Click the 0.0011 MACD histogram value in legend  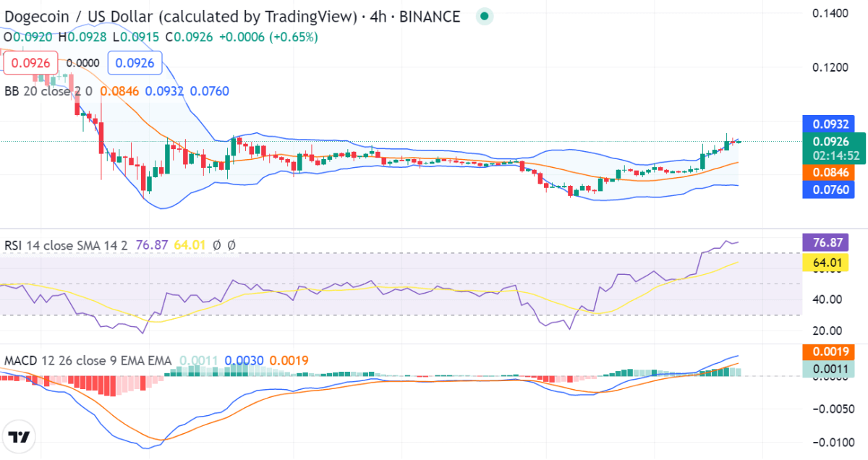coord(198,360)
